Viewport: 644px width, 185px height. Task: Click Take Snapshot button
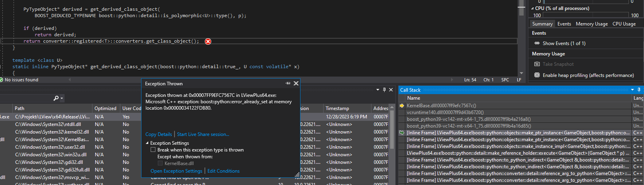[558, 64]
